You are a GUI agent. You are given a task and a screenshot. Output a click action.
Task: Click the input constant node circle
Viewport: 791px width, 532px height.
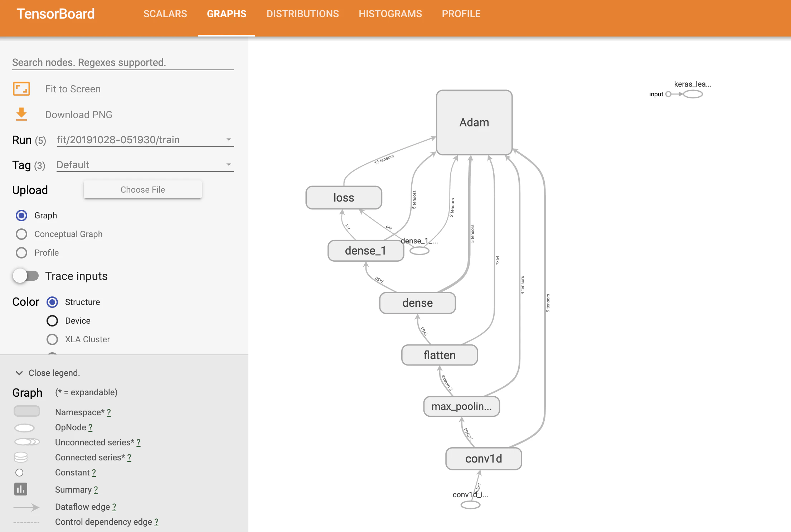tap(668, 94)
